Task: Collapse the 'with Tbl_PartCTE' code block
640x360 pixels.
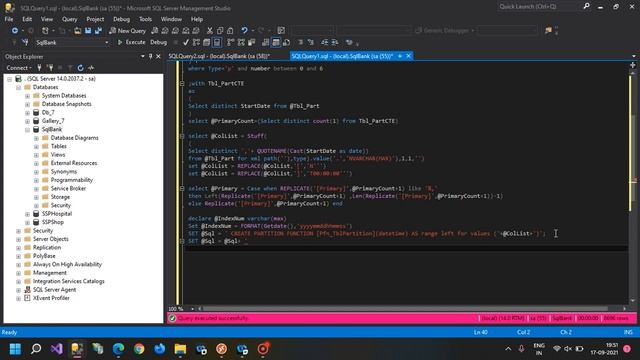Action: point(182,83)
